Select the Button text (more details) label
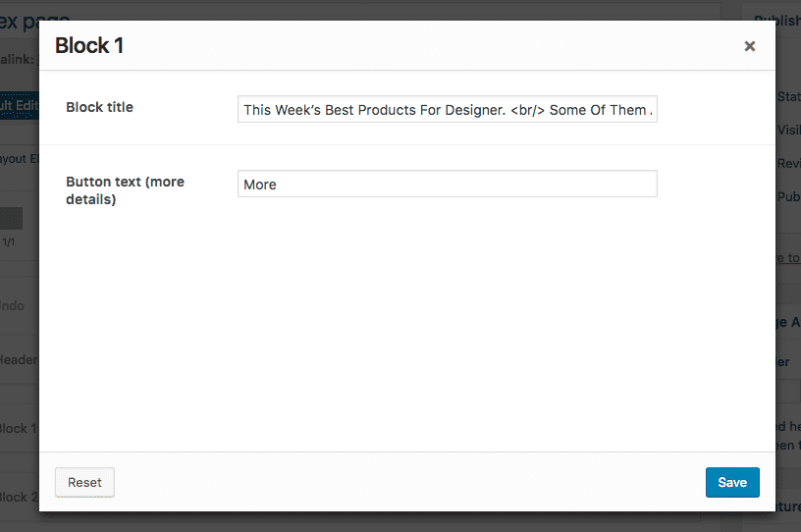Image resolution: width=801 pixels, height=532 pixels. click(x=126, y=190)
